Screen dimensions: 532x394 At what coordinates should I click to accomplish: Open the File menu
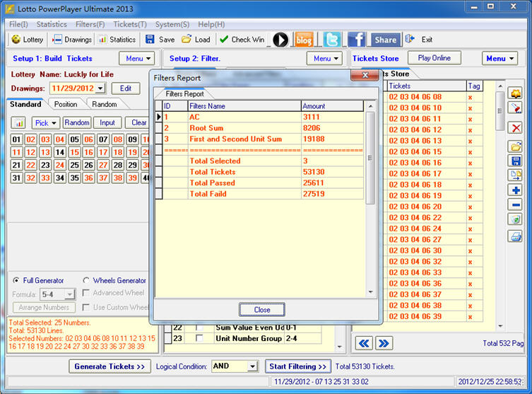(18, 25)
